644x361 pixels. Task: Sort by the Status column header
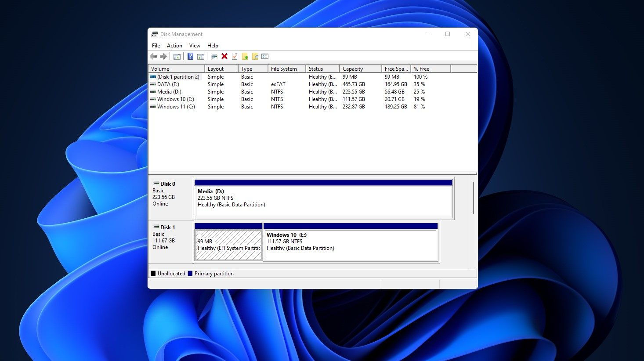point(323,69)
